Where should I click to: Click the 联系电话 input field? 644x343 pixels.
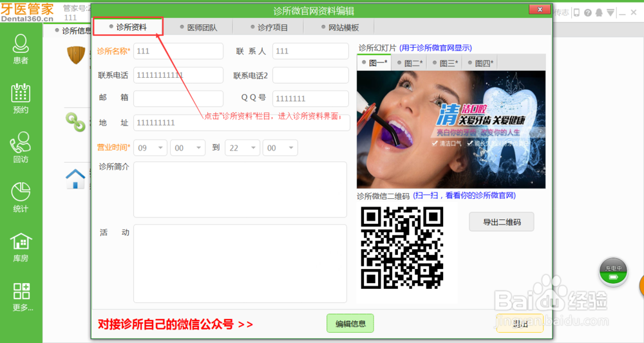pyautogui.click(x=178, y=75)
